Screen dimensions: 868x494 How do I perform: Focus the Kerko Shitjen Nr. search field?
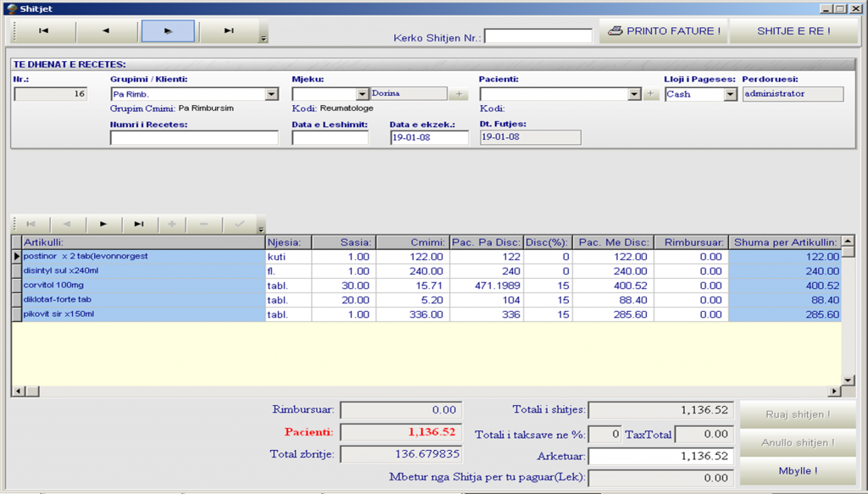pyautogui.click(x=538, y=36)
